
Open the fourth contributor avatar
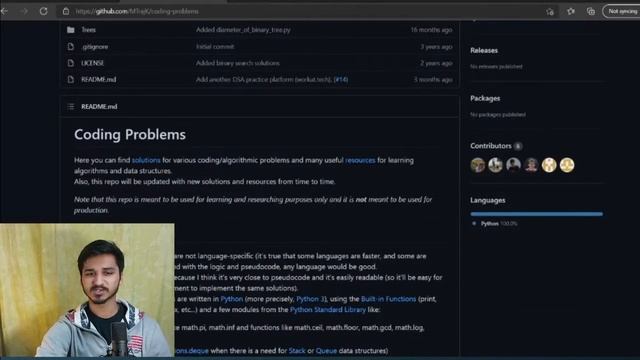tap(531, 165)
